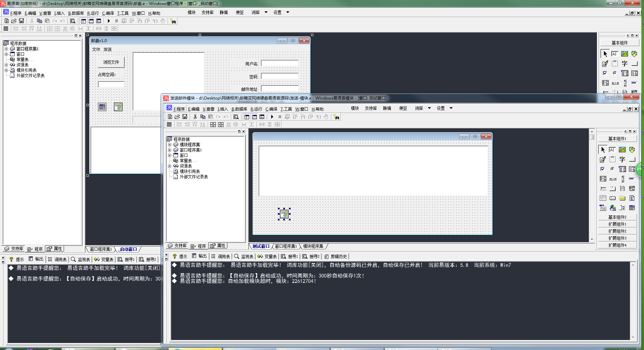The height and width of the screenshot is (350, 644).
Task: Open the 扩展组件1 component group
Action: point(617,224)
